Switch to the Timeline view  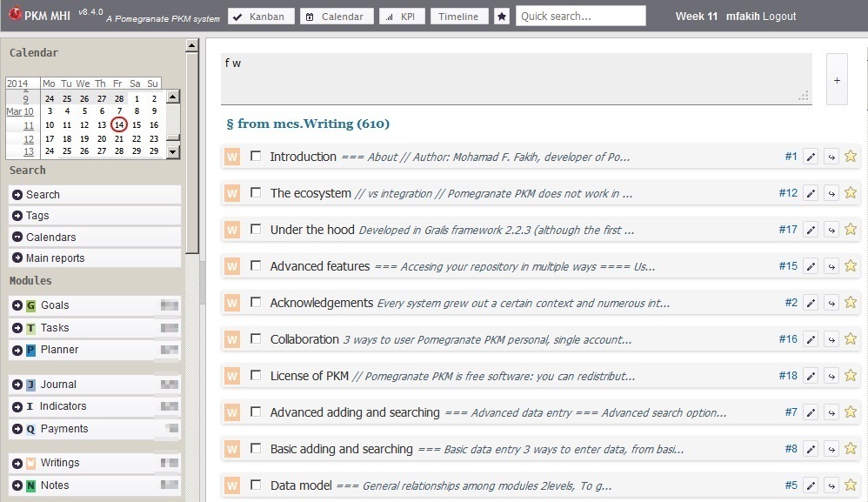click(x=458, y=17)
